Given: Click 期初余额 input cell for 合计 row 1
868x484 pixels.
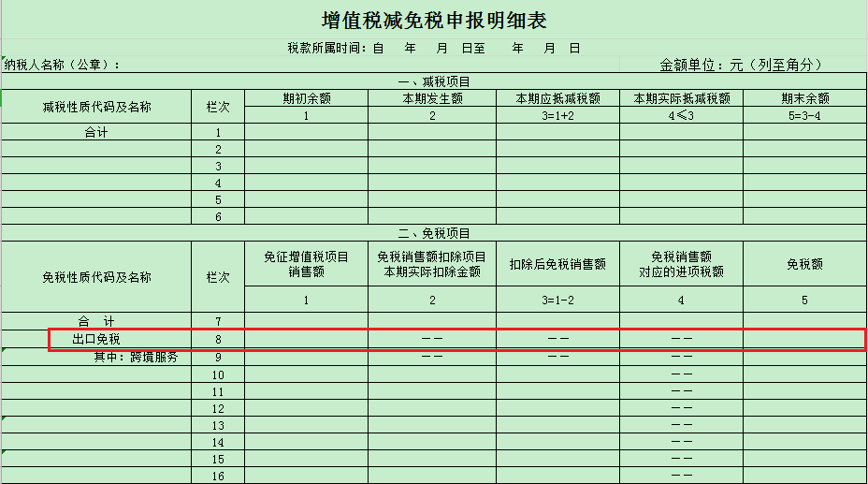Looking at the screenshot, I should coord(307,132).
